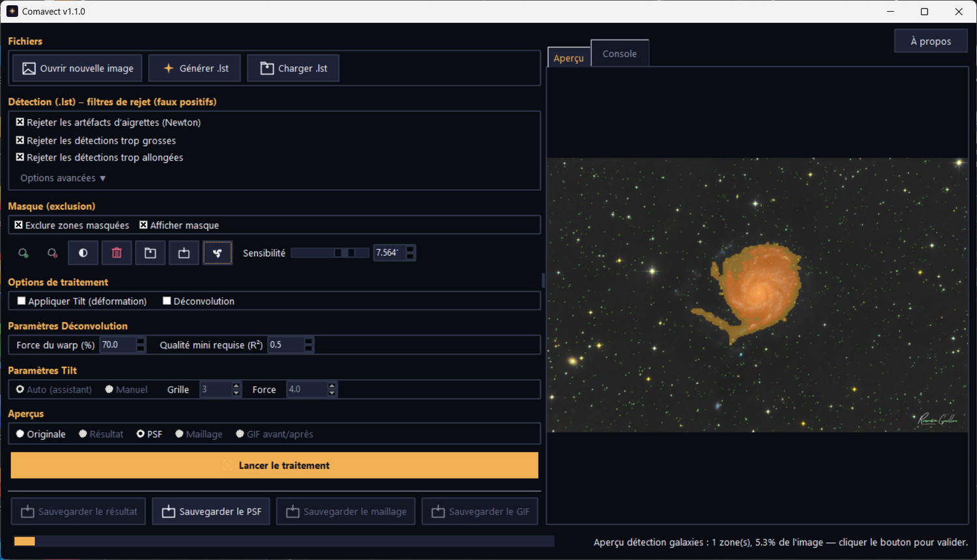The image size is (977, 560).
Task: Start processing with Lancer le traitement
Action: tap(274, 466)
